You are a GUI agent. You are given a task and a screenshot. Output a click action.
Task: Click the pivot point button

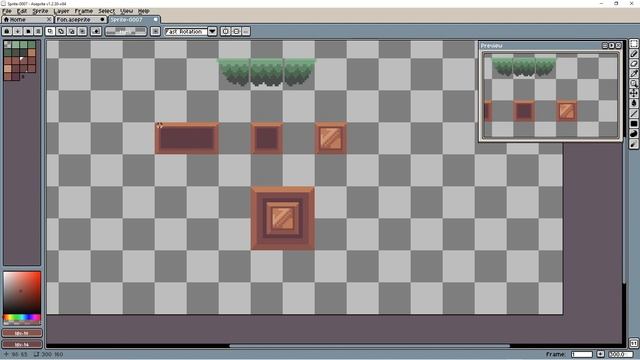155,31
